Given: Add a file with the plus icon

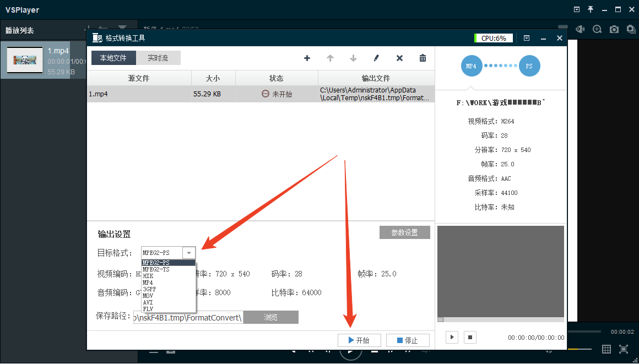Looking at the screenshot, I should click(307, 58).
